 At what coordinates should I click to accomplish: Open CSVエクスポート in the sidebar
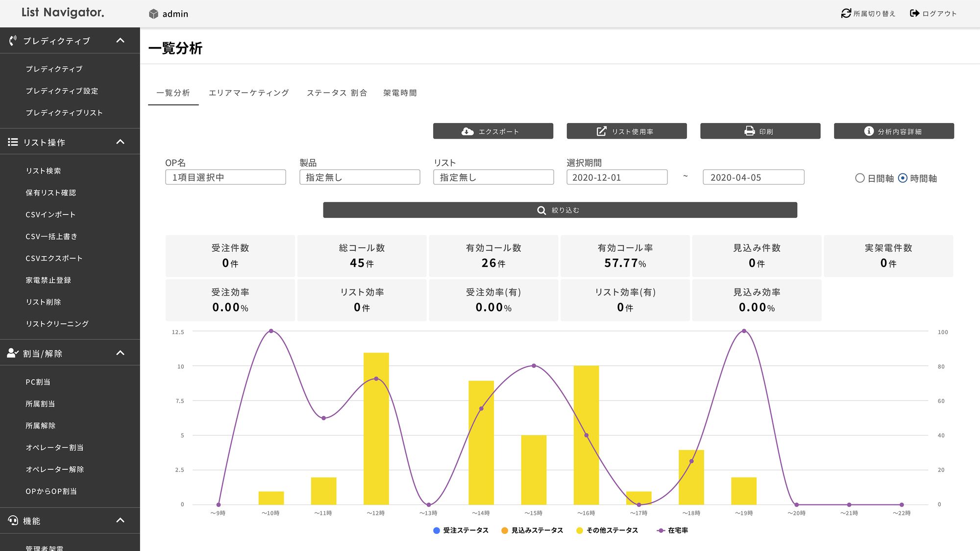click(54, 258)
